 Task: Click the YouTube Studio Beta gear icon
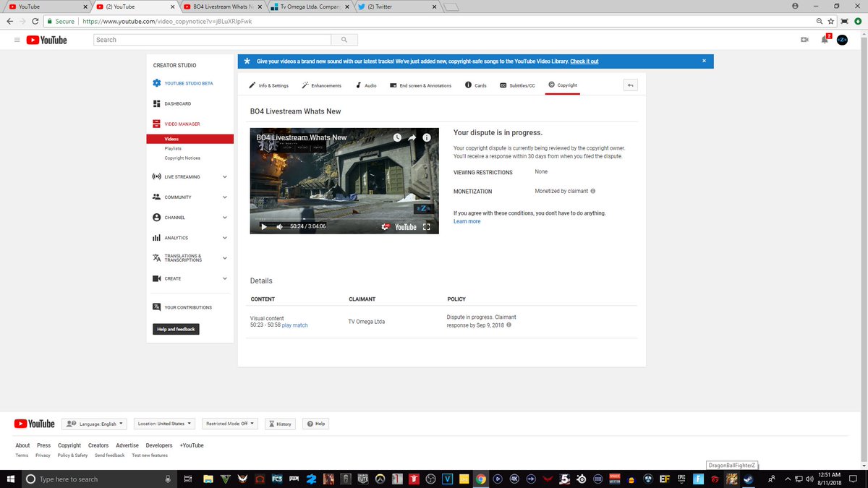click(x=157, y=83)
